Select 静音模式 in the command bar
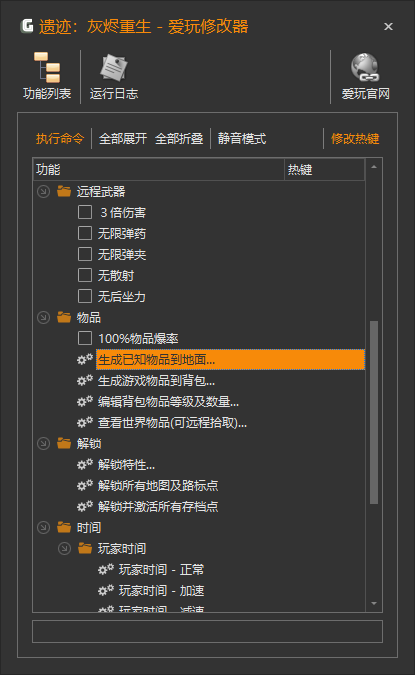 242,139
